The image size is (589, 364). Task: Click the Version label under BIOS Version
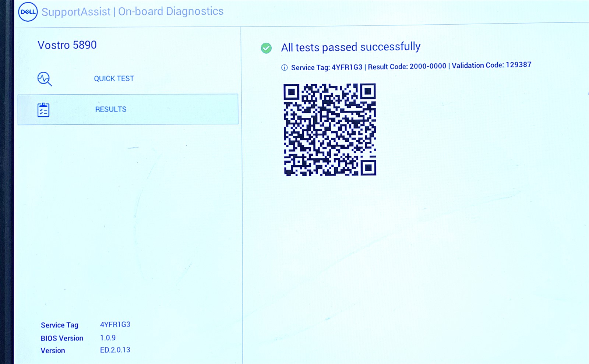click(x=53, y=350)
